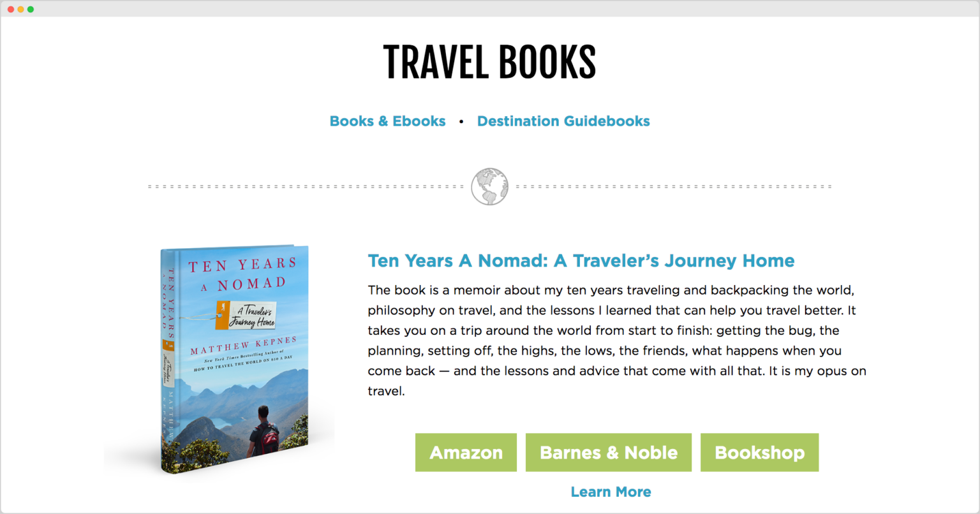Click the Ten Years A Nomad title heading

581,260
